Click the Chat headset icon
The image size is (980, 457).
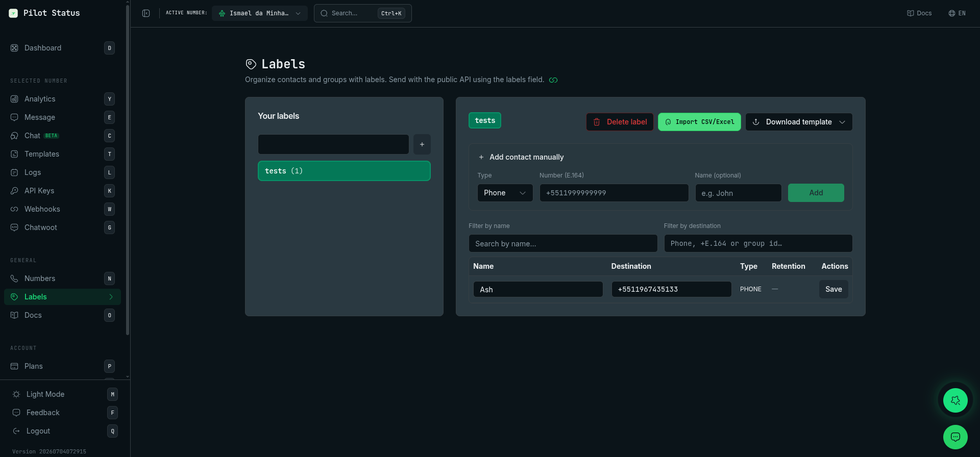tap(14, 136)
